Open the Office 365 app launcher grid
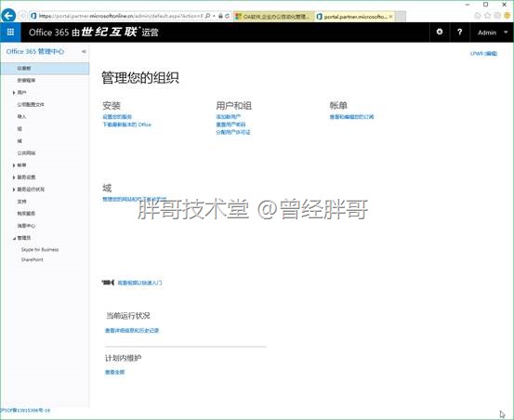 pos(10,33)
